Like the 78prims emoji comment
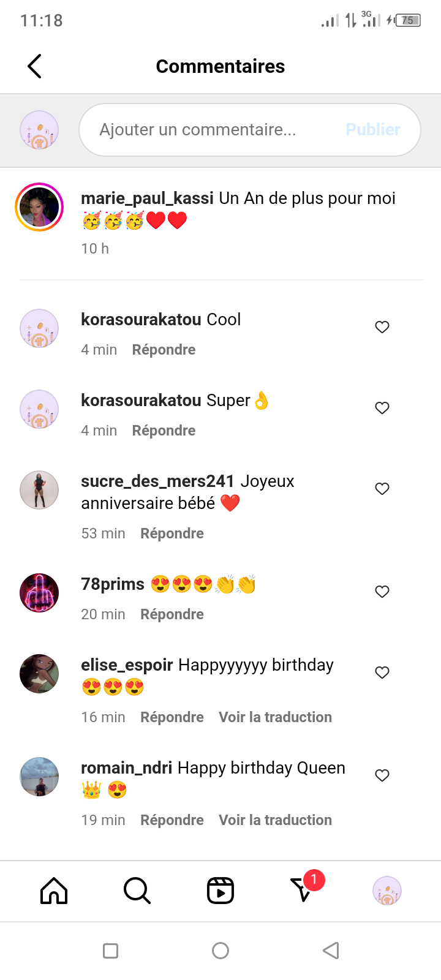441x980 pixels. pos(382,592)
